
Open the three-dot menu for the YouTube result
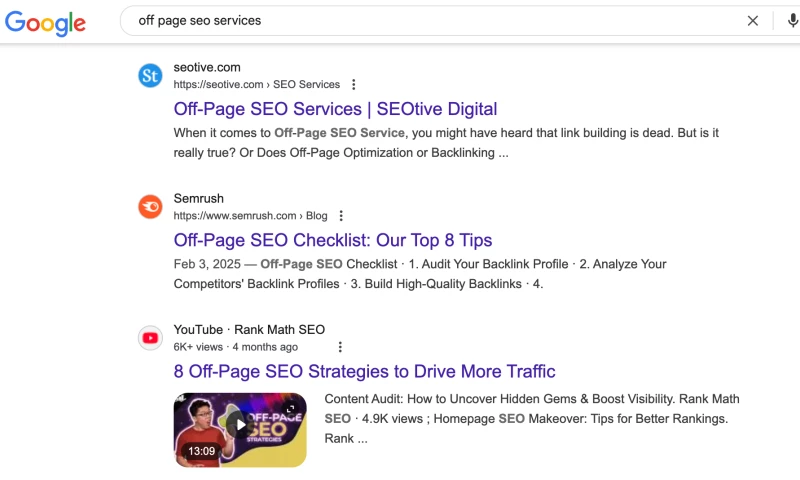click(340, 347)
